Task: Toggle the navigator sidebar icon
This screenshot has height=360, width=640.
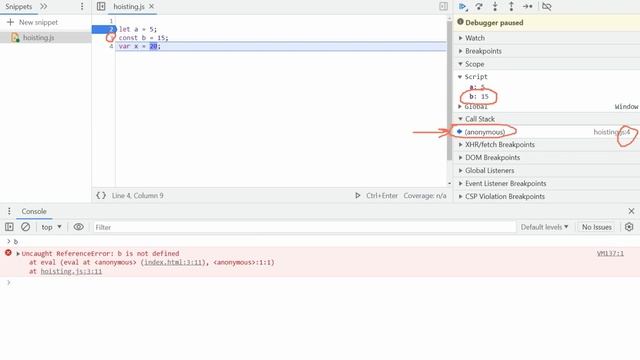Action: [x=101, y=7]
